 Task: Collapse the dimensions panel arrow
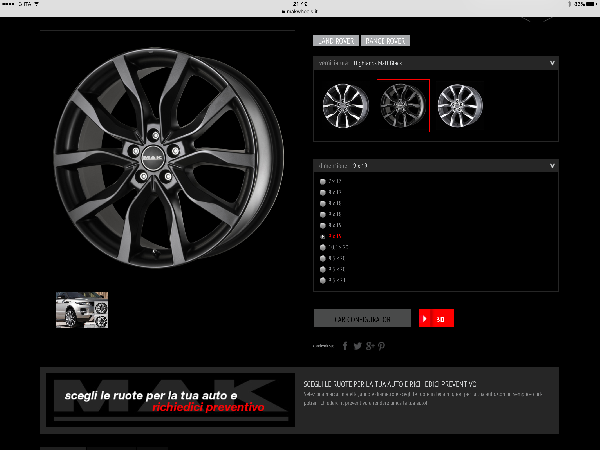coord(552,166)
